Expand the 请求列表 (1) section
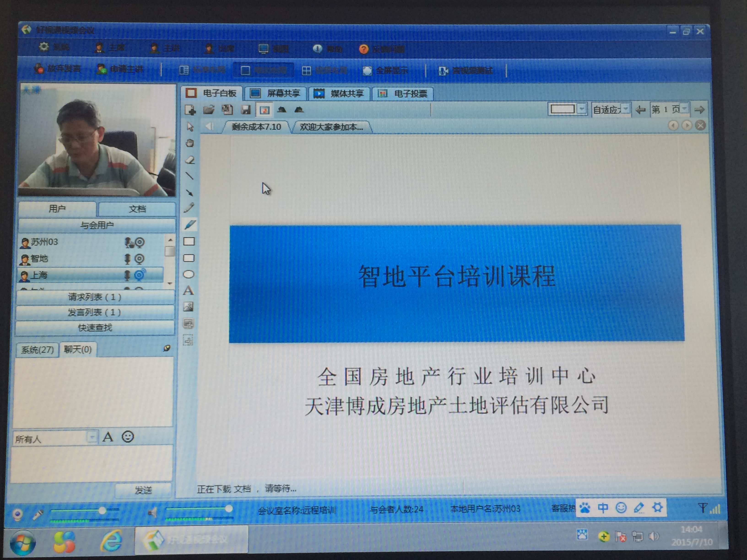The height and width of the screenshot is (560, 747). (x=95, y=297)
